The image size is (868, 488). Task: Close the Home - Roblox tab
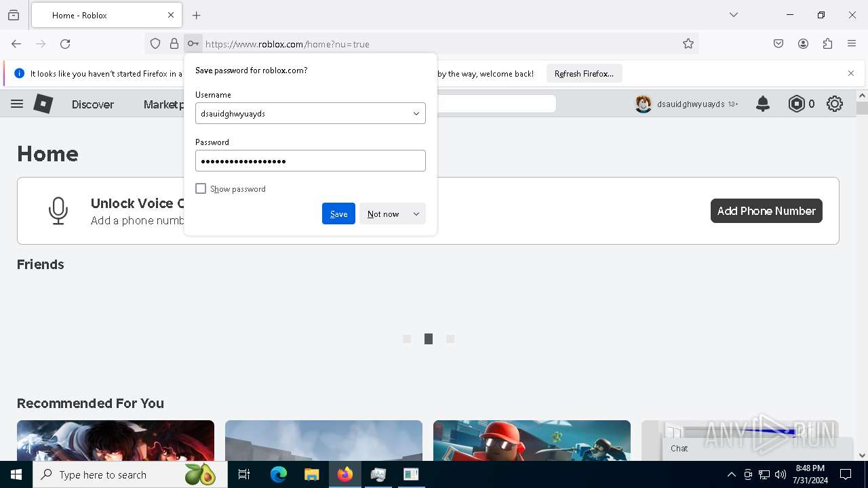(171, 15)
